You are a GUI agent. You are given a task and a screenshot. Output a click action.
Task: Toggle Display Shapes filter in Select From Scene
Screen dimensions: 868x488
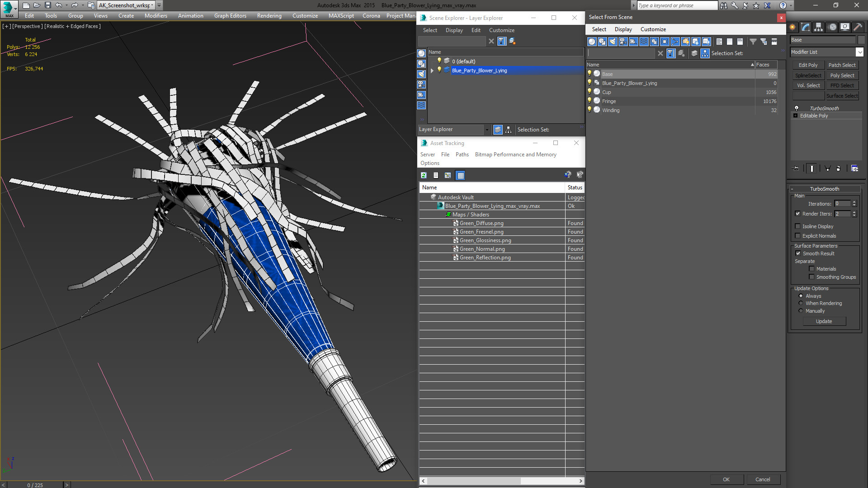(602, 42)
